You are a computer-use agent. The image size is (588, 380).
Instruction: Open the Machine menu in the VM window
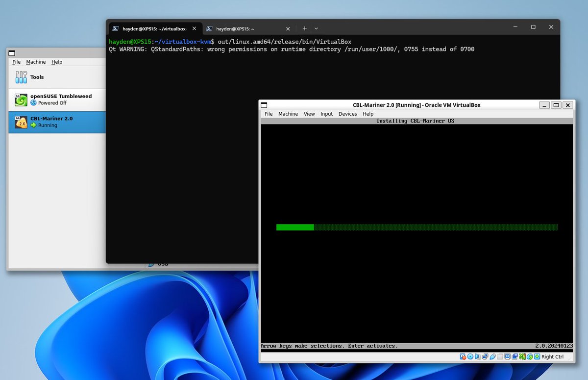[288, 114]
